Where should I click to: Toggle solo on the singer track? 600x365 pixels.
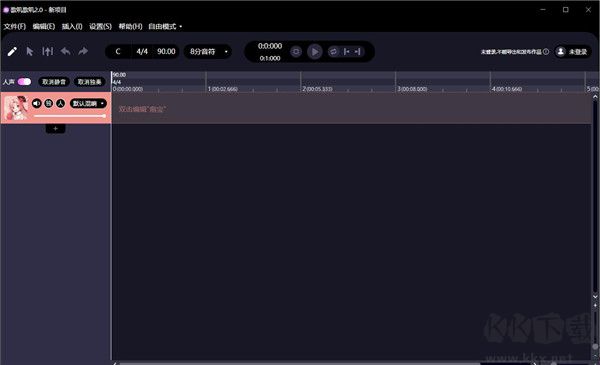click(x=49, y=103)
